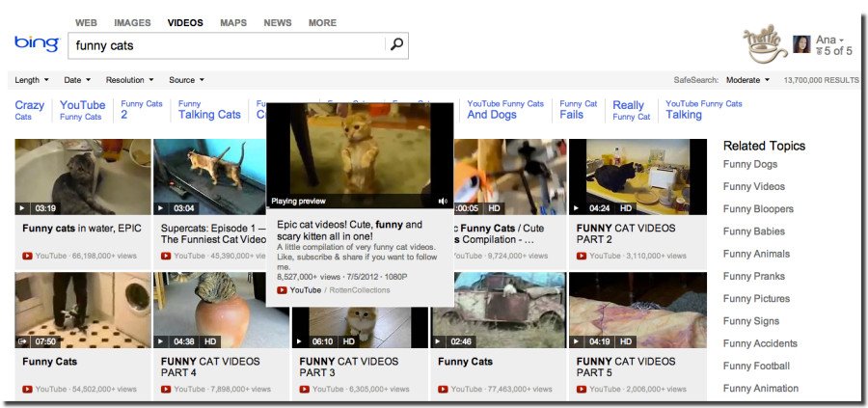
Task: Open Funny Animation related topic
Action: tap(761, 389)
